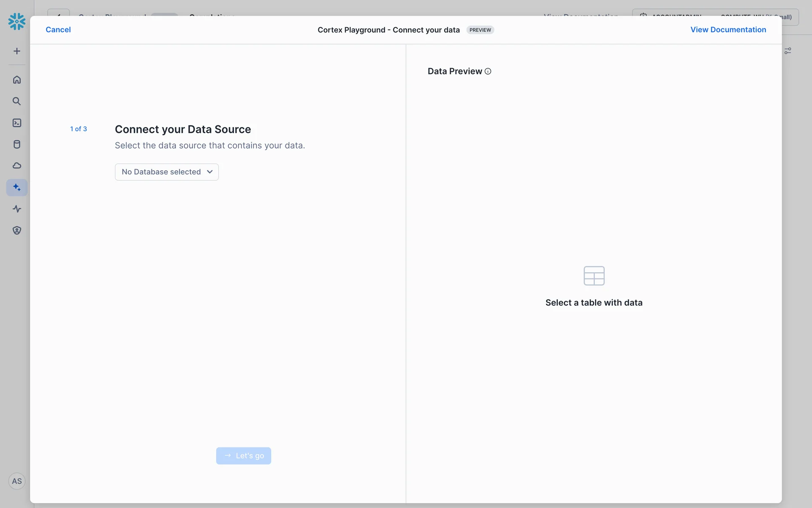
Task: Click the empty table placeholder icon
Action: tap(594, 276)
